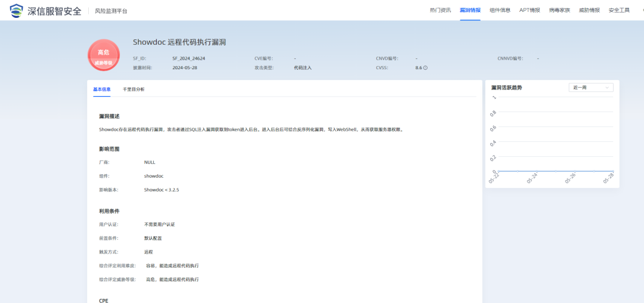Click the 深信服智安全 brand text
This screenshot has height=303, width=644.
tap(54, 11)
